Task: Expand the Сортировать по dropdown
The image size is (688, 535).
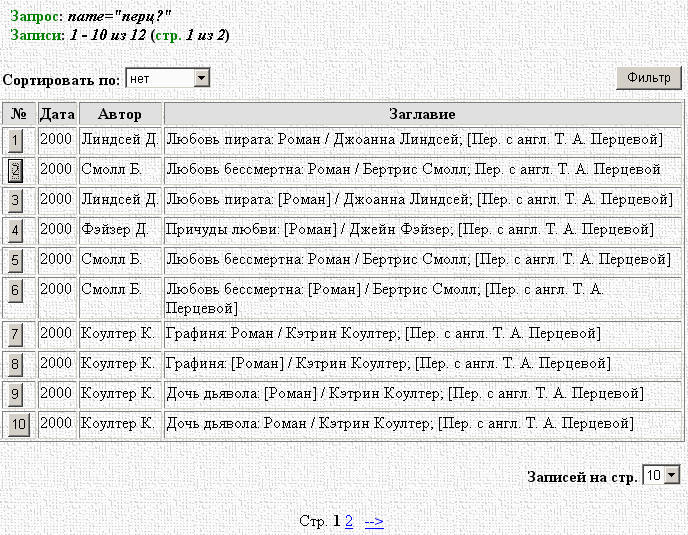Action: point(201,78)
